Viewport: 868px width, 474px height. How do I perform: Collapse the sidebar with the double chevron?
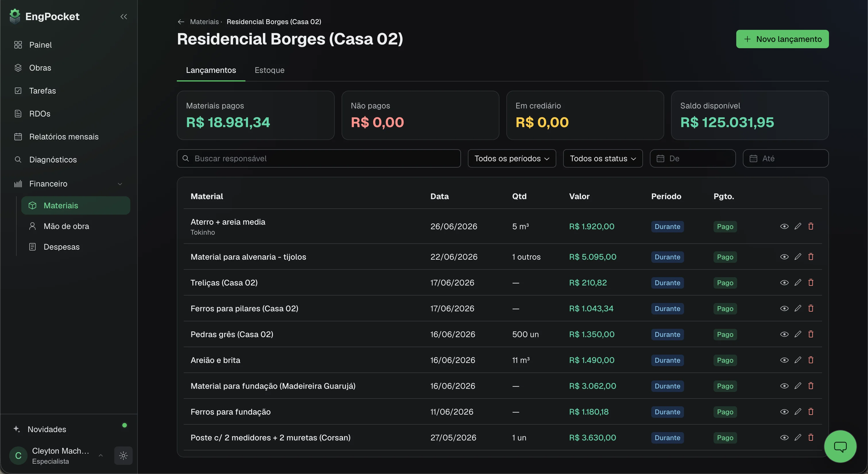click(124, 17)
